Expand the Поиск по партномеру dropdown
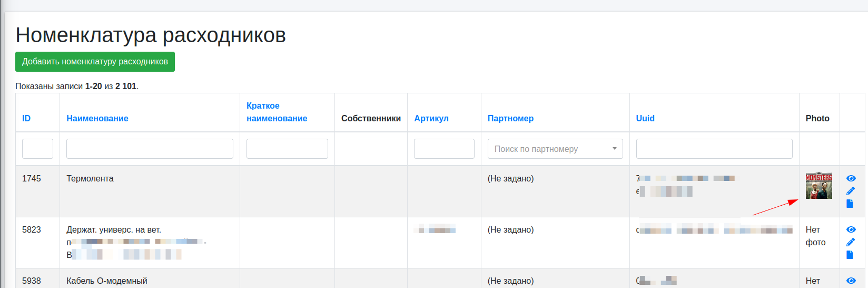The image size is (868, 288). click(x=555, y=149)
